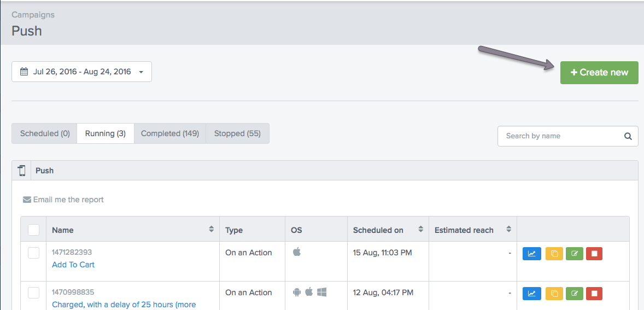Check the box for campaign 1470998835
Image resolution: width=644 pixels, height=310 pixels.
34,293
